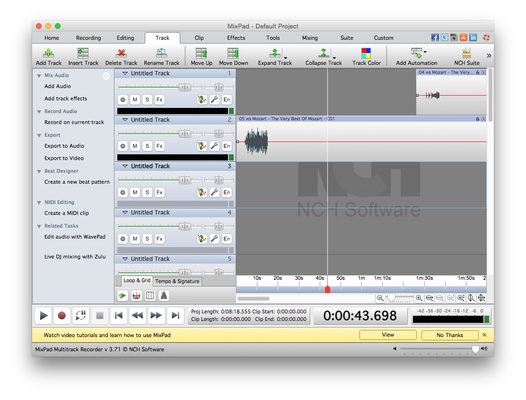The image size is (526, 400).
Task: Click the Rewind transport button
Action: 137,315
